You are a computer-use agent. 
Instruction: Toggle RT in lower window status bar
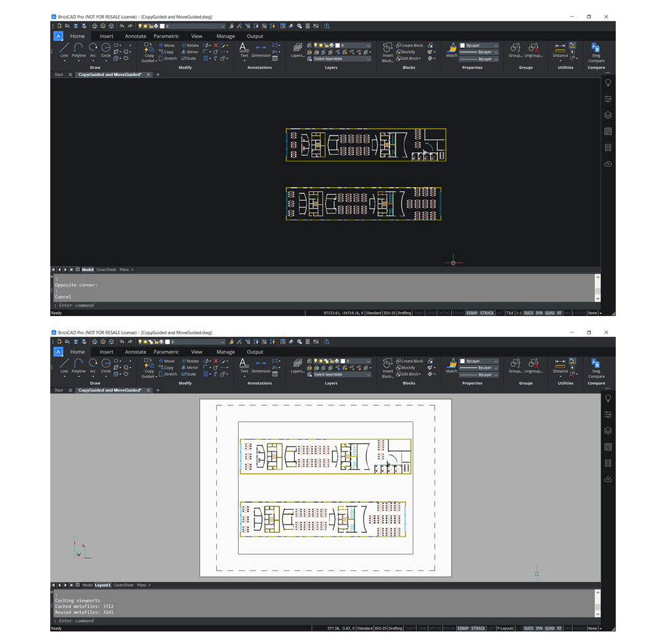coord(559,628)
